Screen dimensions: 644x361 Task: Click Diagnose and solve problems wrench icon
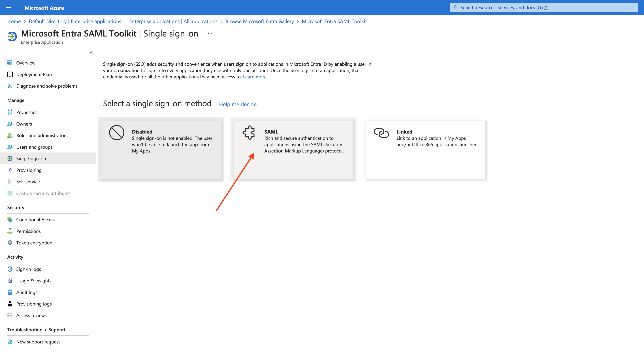click(10, 86)
